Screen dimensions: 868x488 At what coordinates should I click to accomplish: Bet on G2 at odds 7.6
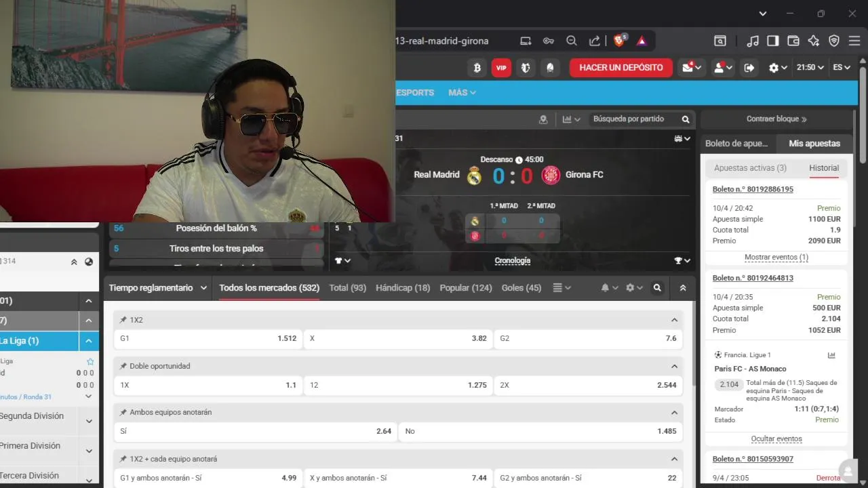click(x=588, y=338)
